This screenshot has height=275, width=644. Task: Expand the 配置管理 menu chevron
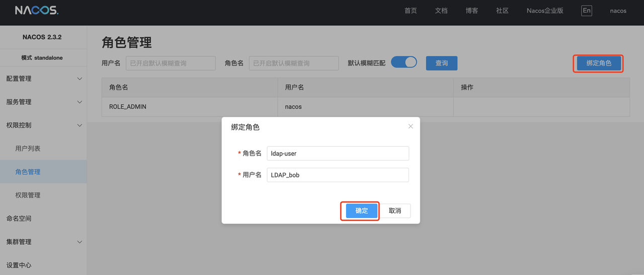pos(79,79)
